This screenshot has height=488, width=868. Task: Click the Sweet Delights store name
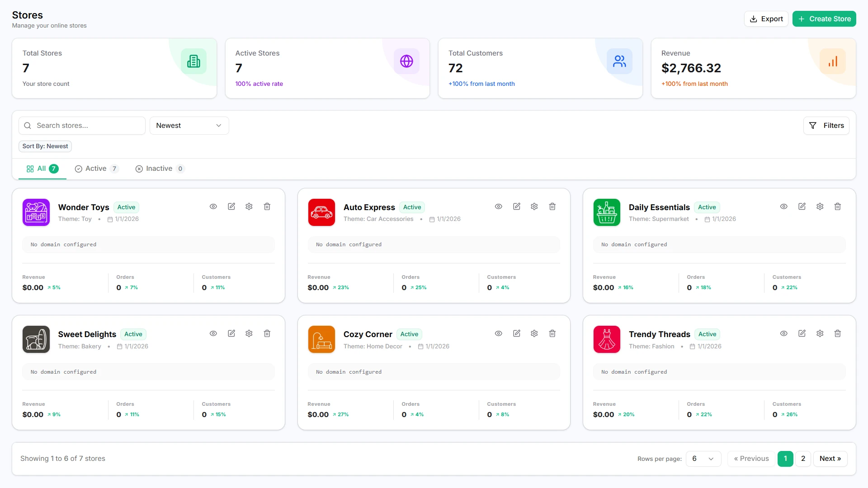click(87, 334)
